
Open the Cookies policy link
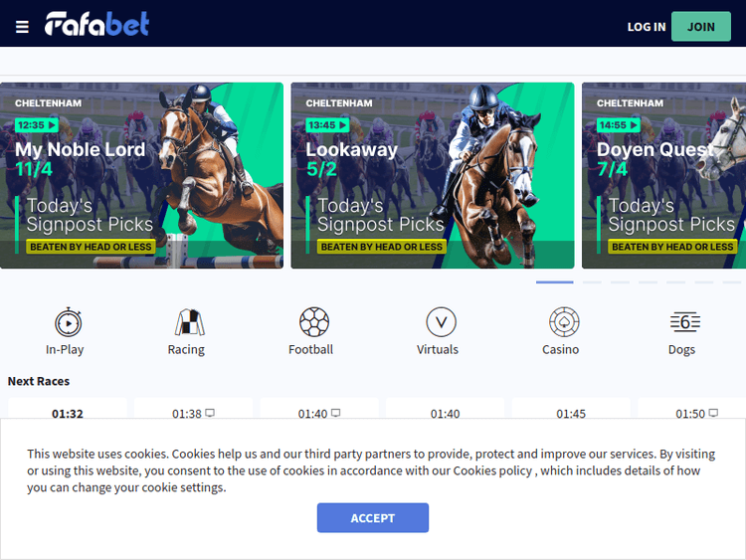tap(492, 470)
